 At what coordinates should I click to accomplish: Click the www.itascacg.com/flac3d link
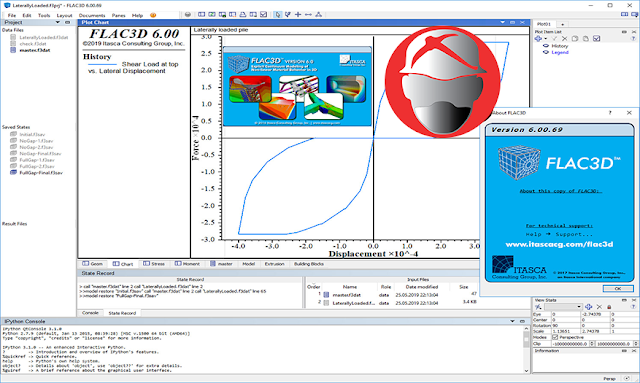[559, 244]
